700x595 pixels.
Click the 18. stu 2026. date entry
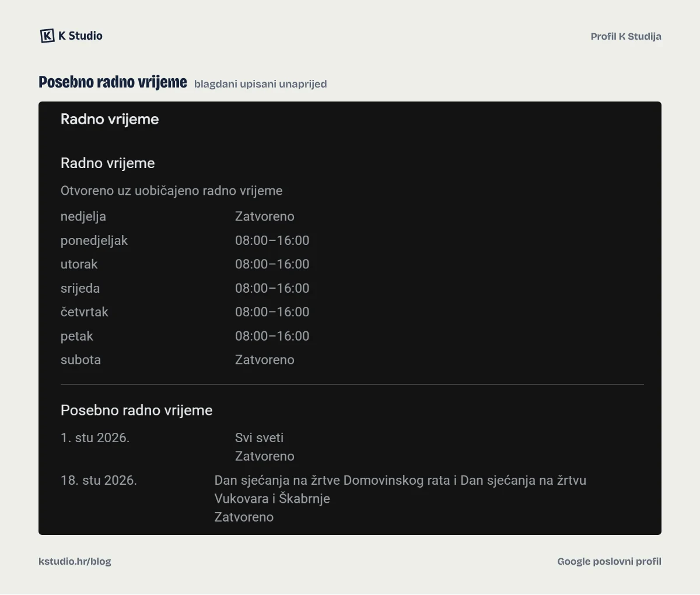click(99, 480)
